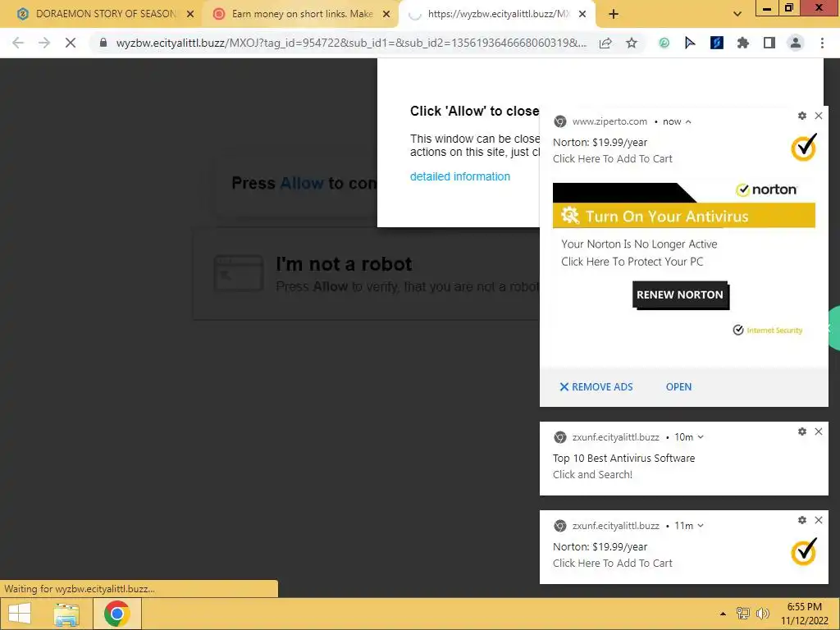
Task: Dismiss the 11m Norton notification
Action: 819,520
